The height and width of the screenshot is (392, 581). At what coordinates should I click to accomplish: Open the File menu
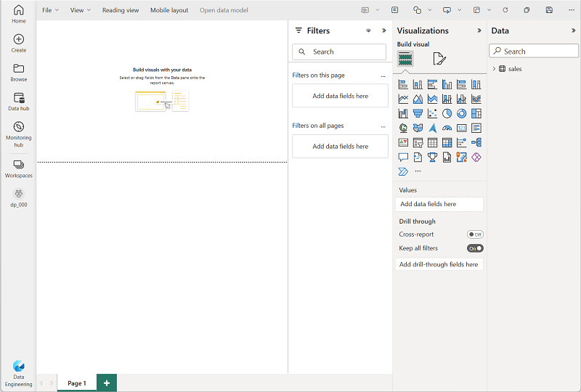point(50,10)
